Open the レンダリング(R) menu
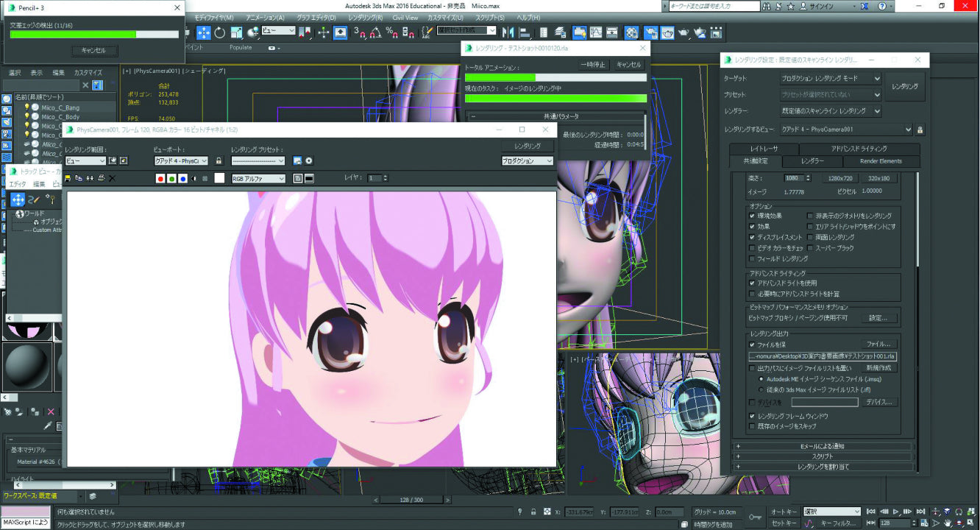The image size is (980, 530). pos(365,18)
